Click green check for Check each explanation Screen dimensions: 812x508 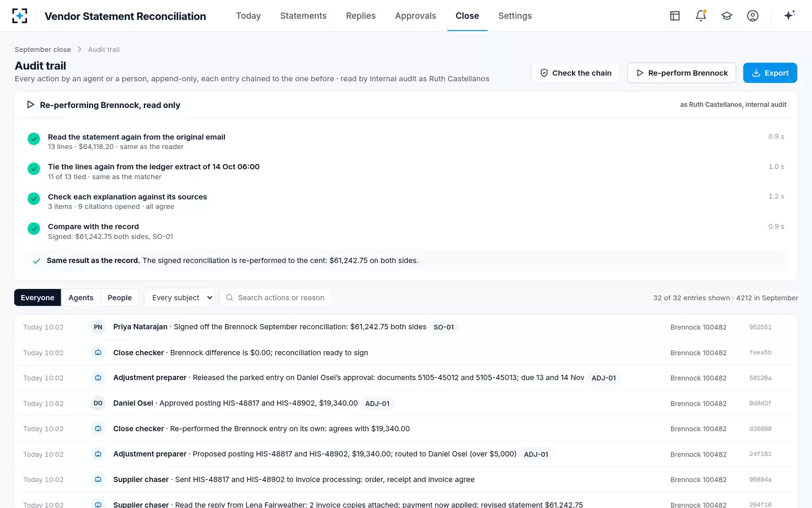click(34, 198)
